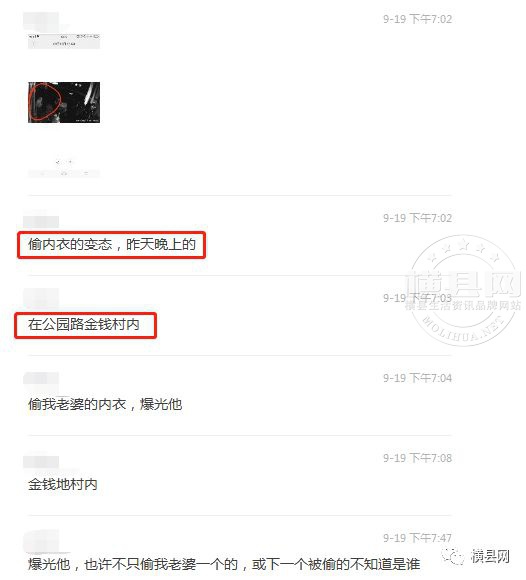526x580 pixels.
Task: Select the message 偷内衣的变态，昨天晚上的
Action: click(112, 245)
